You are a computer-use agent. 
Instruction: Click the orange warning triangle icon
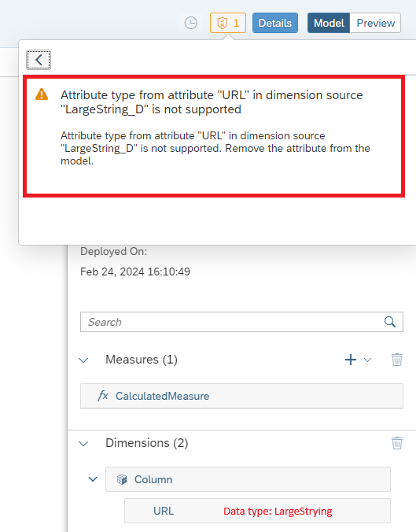[42, 94]
